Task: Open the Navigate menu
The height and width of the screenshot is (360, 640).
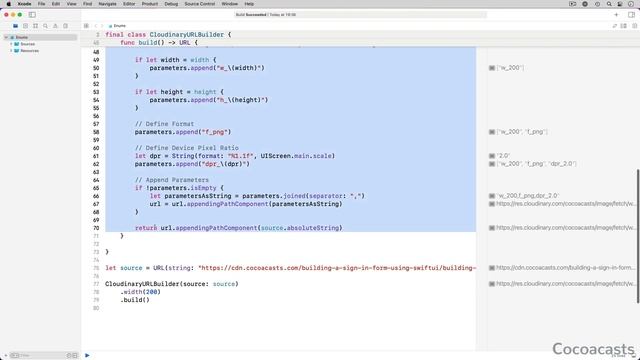Action: pos(108,4)
